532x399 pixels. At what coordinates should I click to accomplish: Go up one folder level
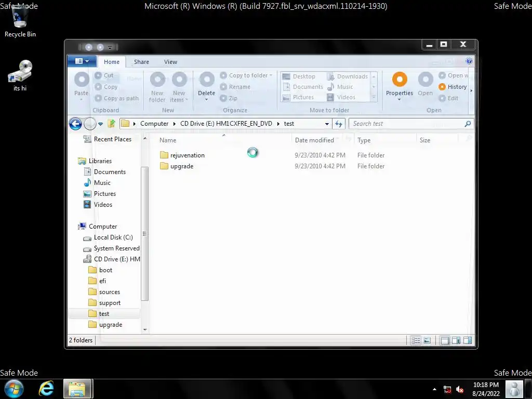(111, 124)
